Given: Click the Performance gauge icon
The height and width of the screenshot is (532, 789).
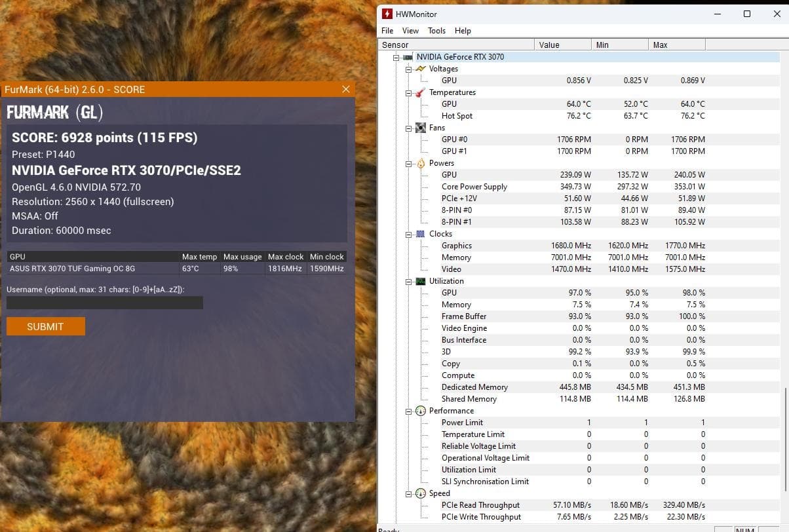Looking at the screenshot, I should [x=421, y=411].
